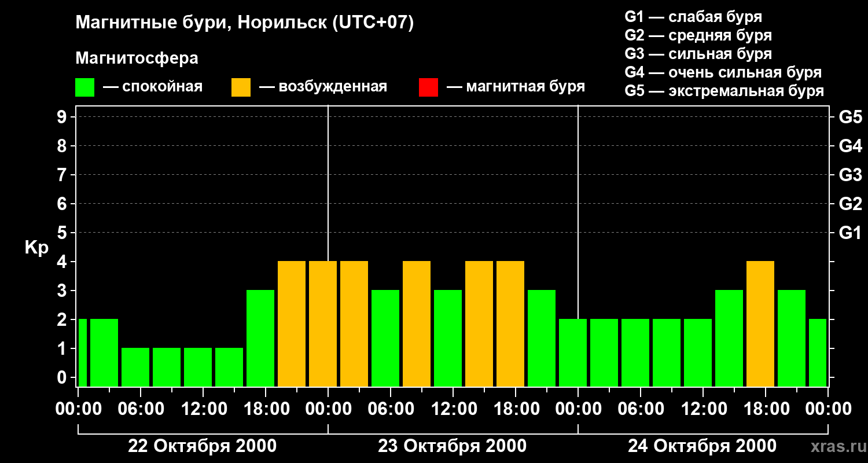Select green bar crossing midnight into 24 October
The width and height of the screenshot is (868, 463).
point(573,353)
